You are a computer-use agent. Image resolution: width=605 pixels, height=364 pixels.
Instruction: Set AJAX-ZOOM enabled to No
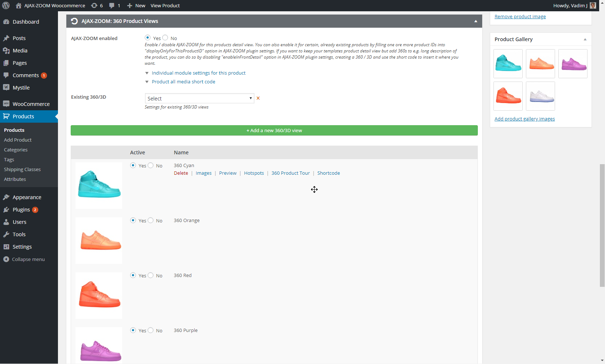coord(165,37)
